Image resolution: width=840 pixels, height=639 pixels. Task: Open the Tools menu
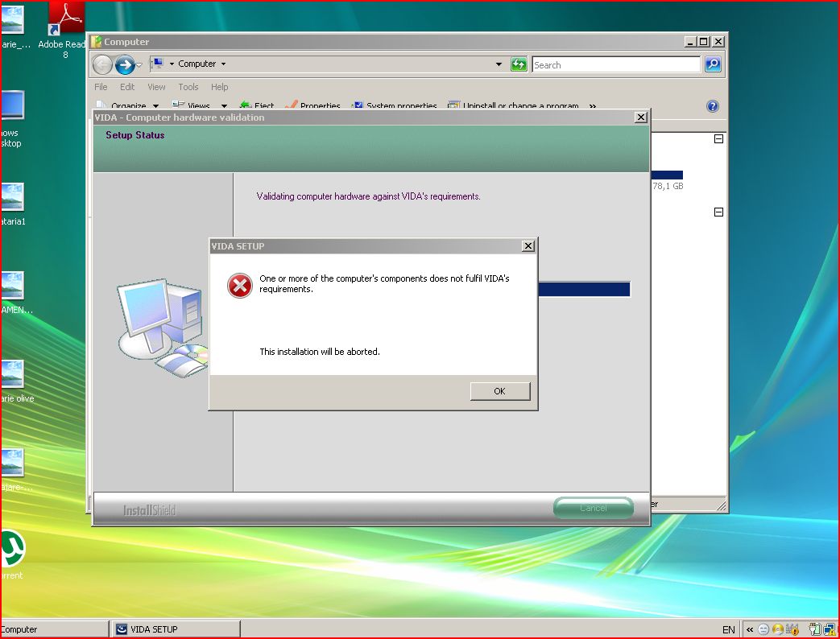[x=188, y=87]
